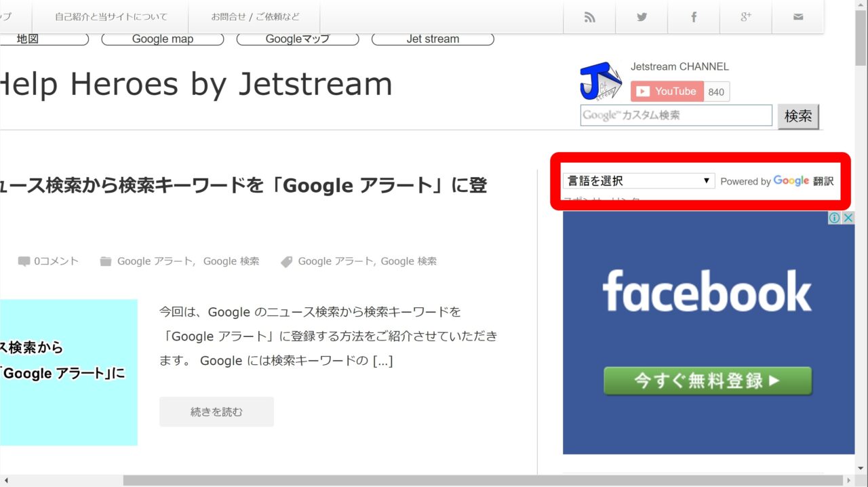Open the 自己紹介と当サイトについて menu item
868x487 pixels.
click(111, 17)
